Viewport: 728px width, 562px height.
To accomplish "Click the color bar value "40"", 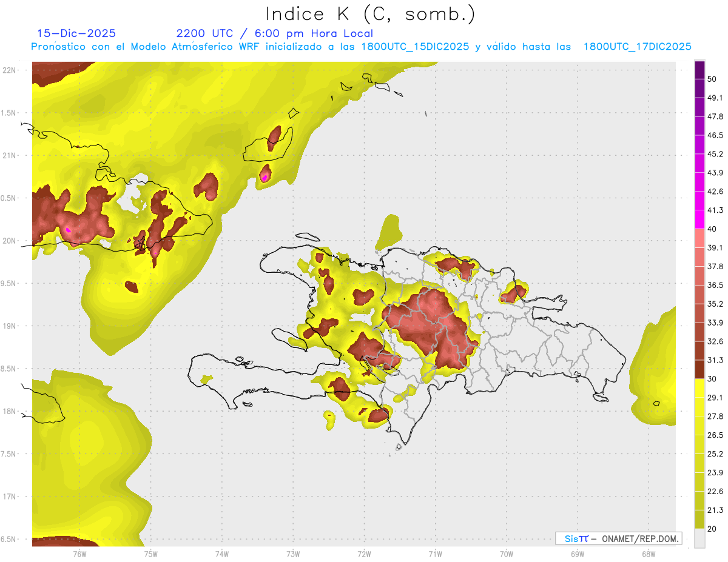I will pyautogui.click(x=712, y=229).
